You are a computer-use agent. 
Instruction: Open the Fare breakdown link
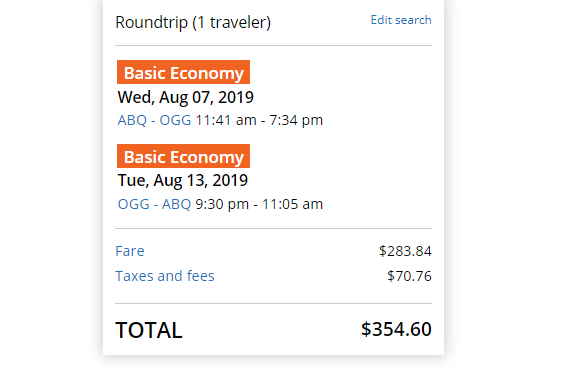(x=130, y=251)
